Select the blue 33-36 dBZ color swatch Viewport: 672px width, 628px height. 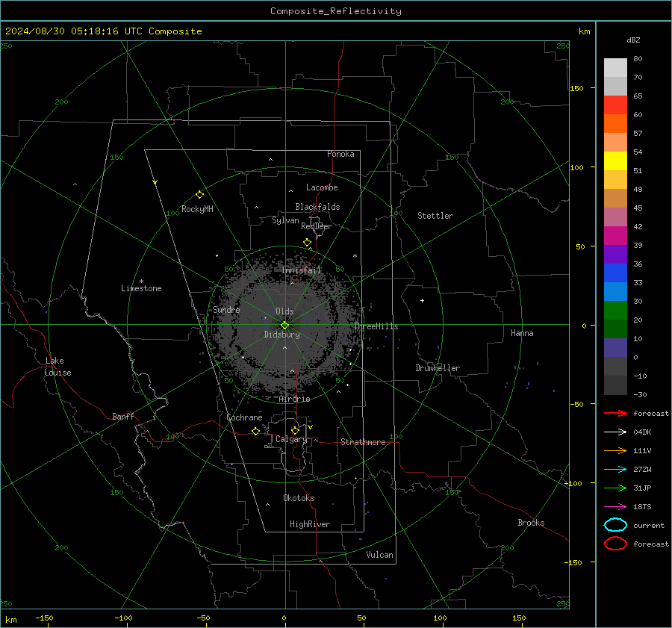pyautogui.click(x=615, y=273)
